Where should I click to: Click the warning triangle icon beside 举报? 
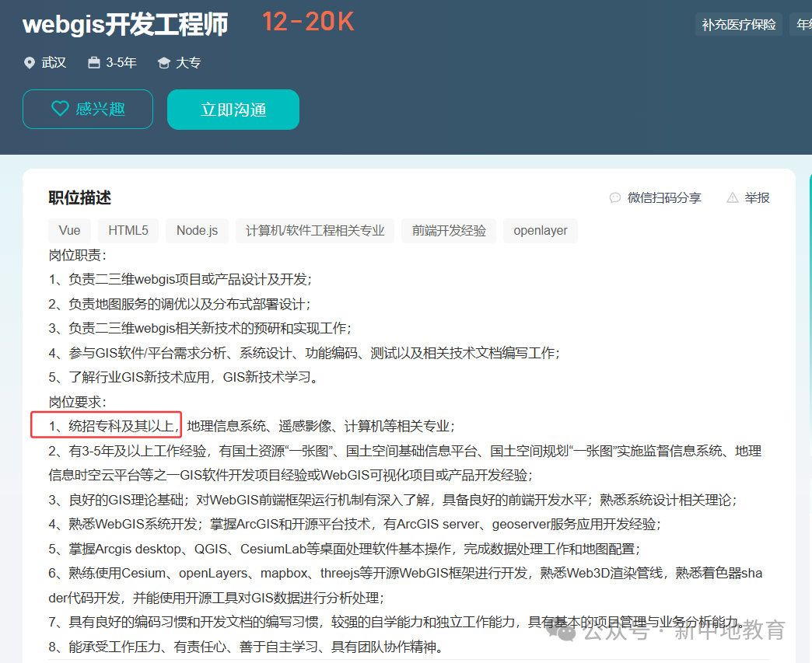(x=731, y=197)
